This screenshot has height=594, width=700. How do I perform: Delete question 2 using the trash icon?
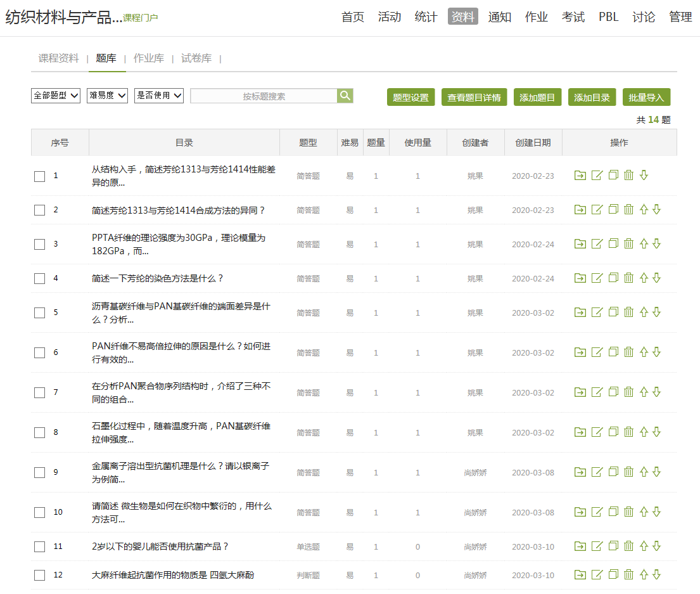click(x=628, y=210)
